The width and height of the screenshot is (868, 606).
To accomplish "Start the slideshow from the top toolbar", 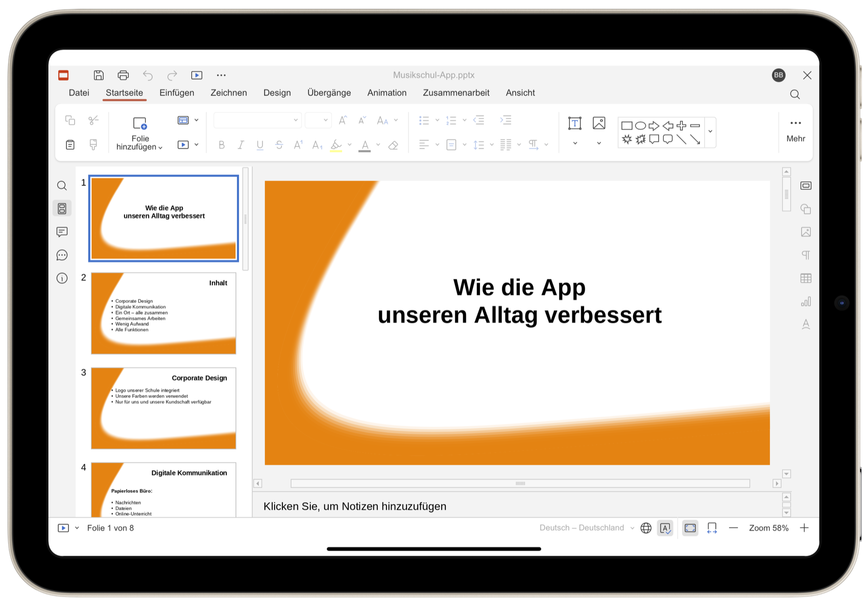I will click(197, 75).
